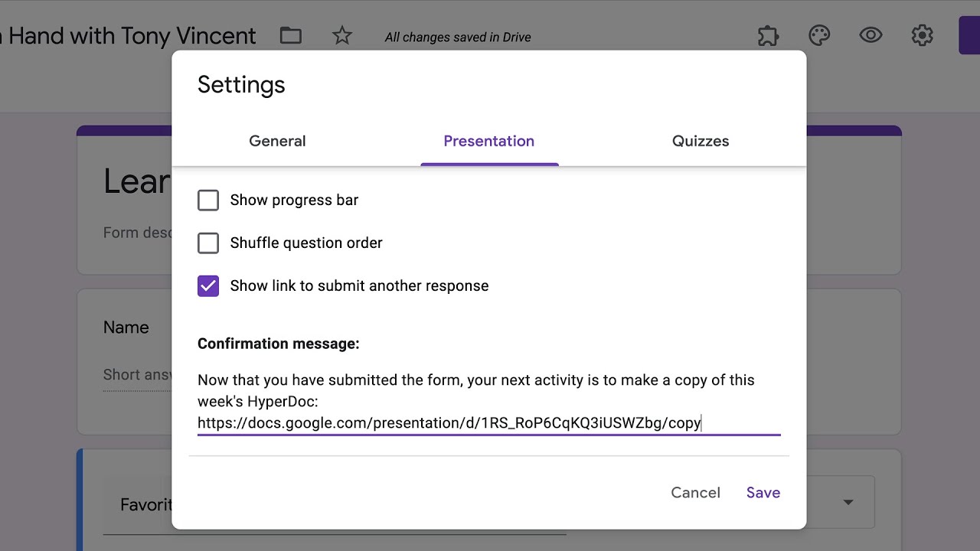The width and height of the screenshot is (980, 551).
Task: Enable the Show progress bar checkbox
Action: pyautogui.click(x=208, y=201)
